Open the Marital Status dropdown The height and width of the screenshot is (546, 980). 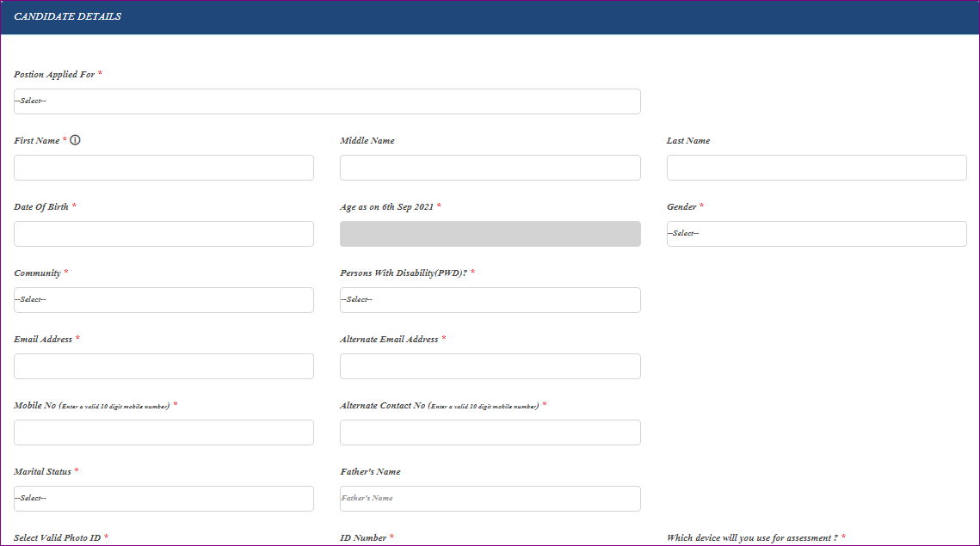[x=163, y=499]
